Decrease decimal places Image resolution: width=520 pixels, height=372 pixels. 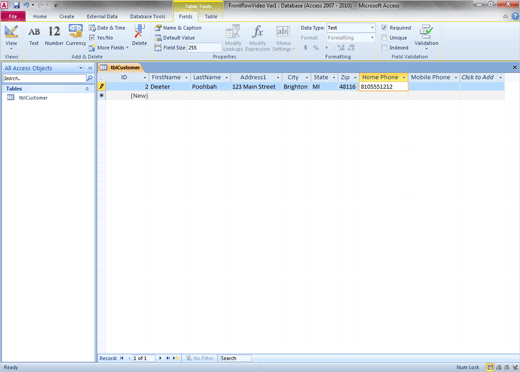click(351, 48)
